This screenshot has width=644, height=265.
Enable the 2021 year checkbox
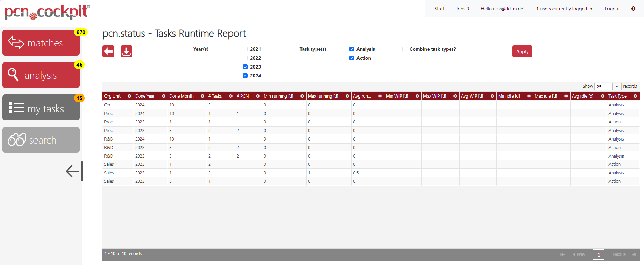[x=245, y=49]
